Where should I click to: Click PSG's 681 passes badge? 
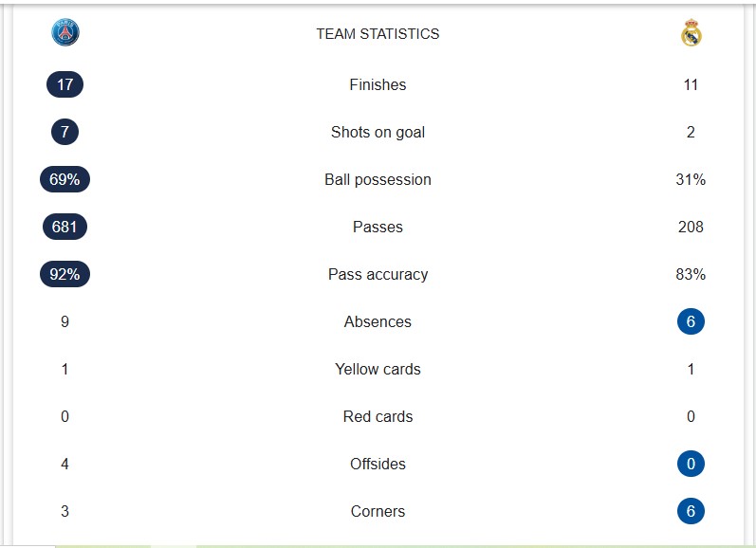pyautogui.click(x=65, y=227)
